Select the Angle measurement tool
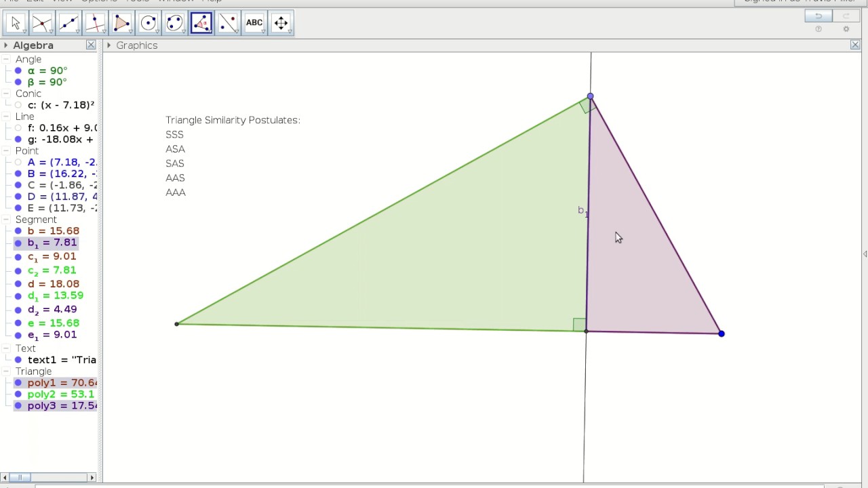 tap(201, 23)
